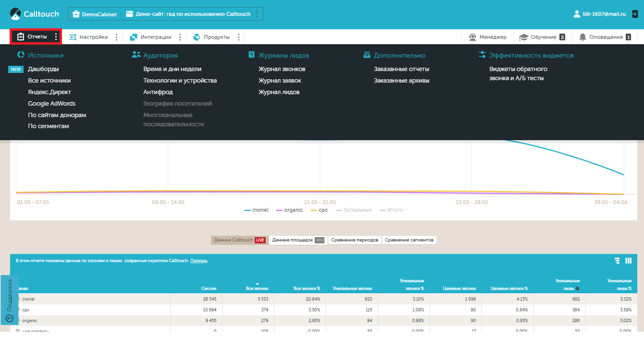Open Журнал звонков from the reports menu
644x337 pixels.
tap(282, 69)
